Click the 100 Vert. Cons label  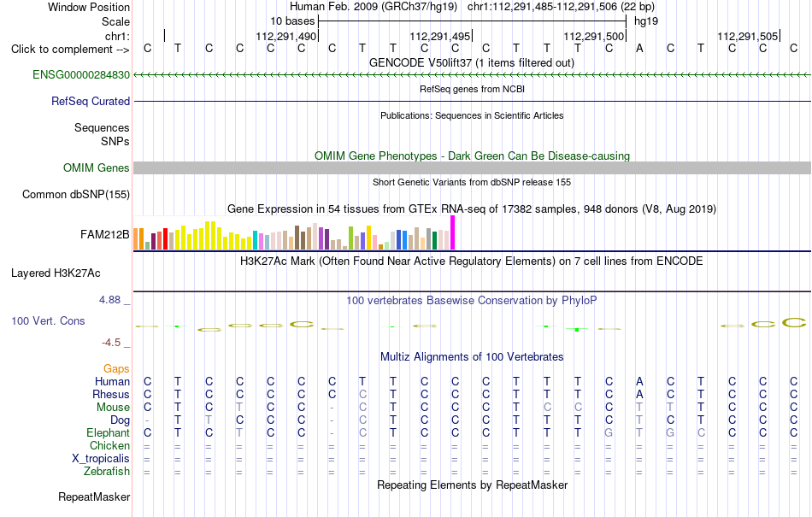click(48, 320)
